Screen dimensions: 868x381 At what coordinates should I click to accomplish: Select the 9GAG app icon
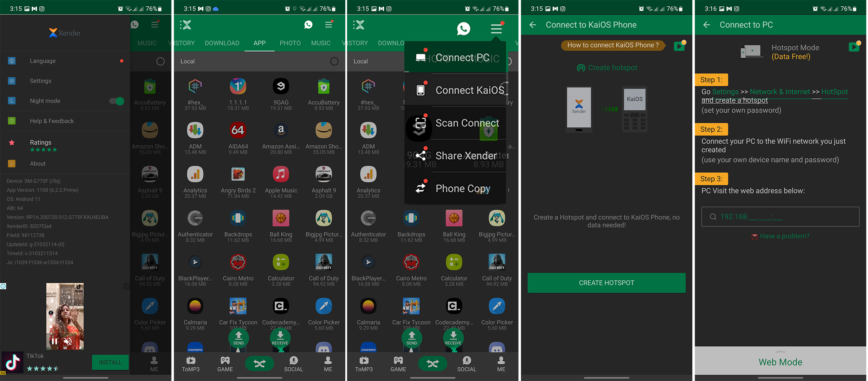click(x=281, y=86)
